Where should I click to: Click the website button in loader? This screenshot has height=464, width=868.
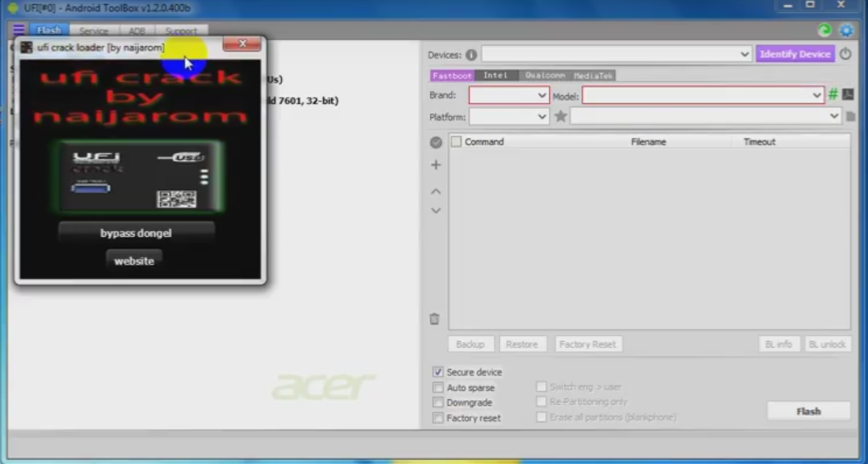point(134,261)
